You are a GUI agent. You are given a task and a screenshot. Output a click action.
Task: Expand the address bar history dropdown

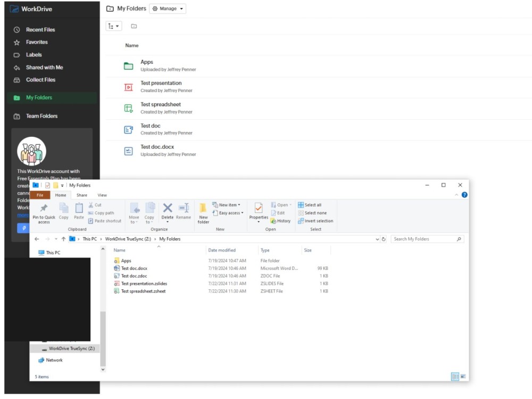[377, 239]
